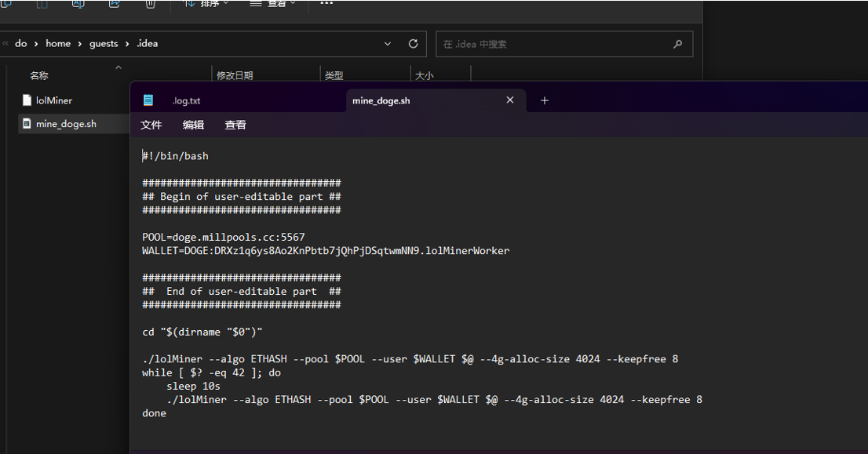The image size is (868, 454).
Task: Click the 'cd "$(dirname "$0")"' line
Action: point(202,332)
